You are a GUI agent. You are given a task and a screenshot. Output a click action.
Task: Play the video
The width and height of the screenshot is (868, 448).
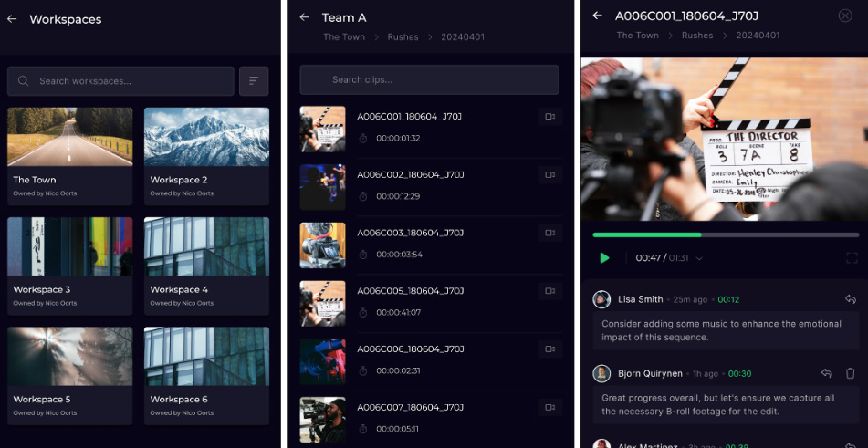coord(604,258)
